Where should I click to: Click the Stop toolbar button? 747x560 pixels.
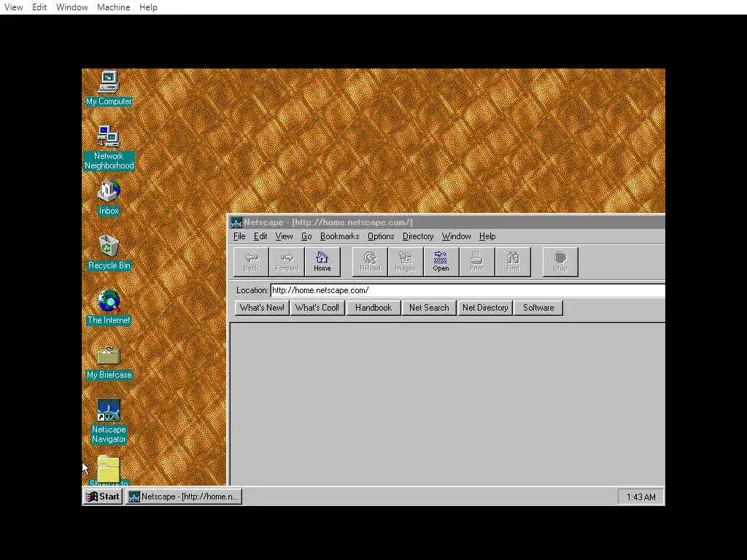(560, 262)
